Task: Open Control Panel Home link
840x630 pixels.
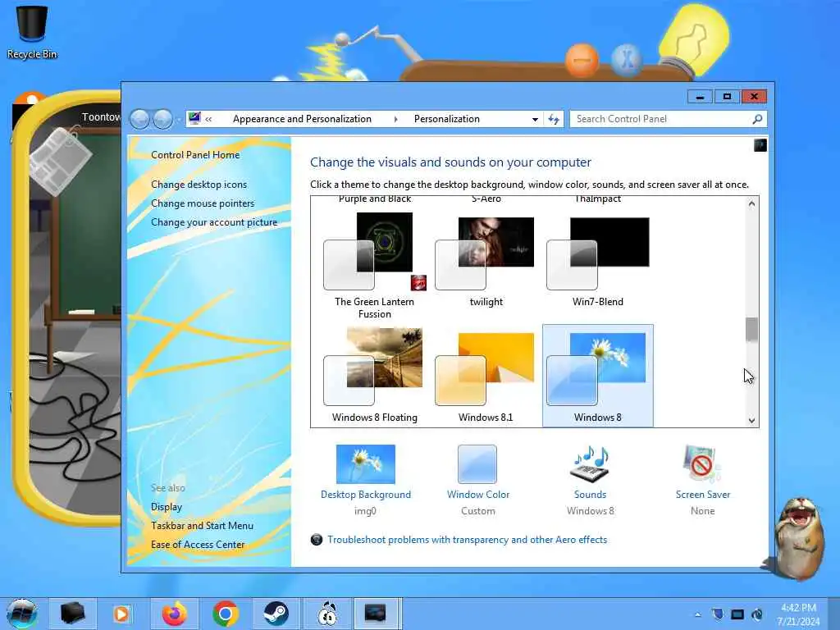Action: pos(195,155)
